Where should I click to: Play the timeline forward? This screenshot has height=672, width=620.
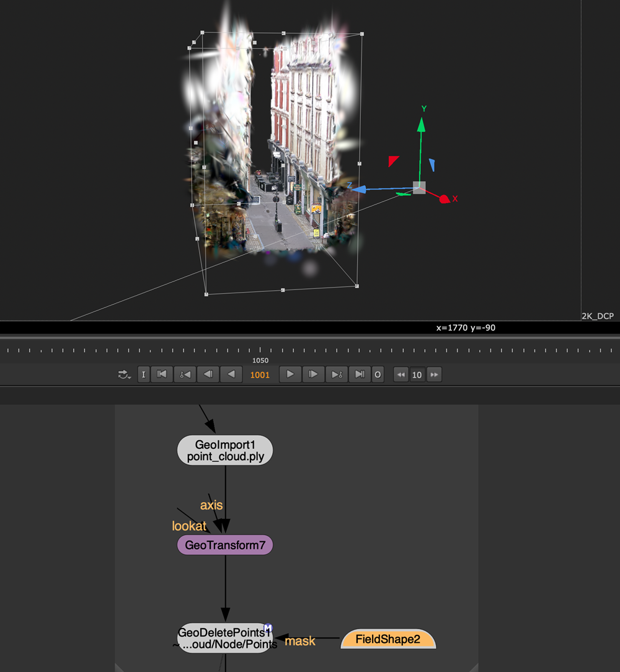click(290, 374)
